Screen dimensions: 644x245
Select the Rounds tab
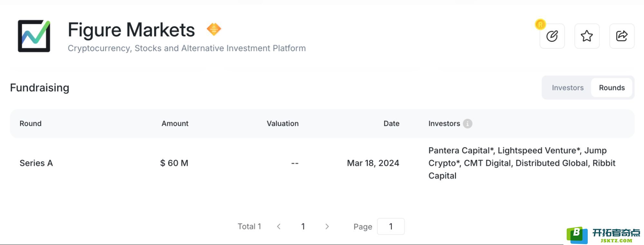[x=611, y=88]
